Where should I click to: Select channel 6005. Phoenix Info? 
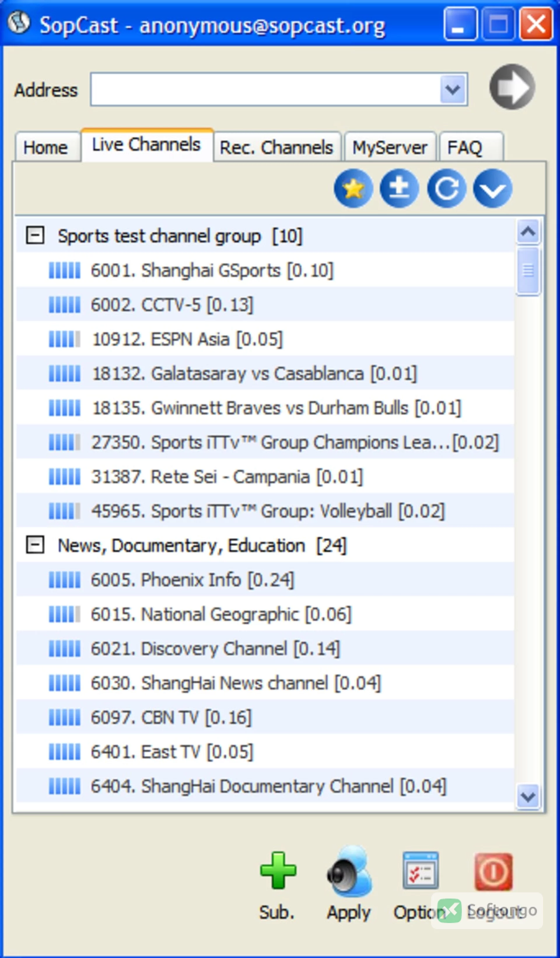pyautogui.click(x=265, y=580)
